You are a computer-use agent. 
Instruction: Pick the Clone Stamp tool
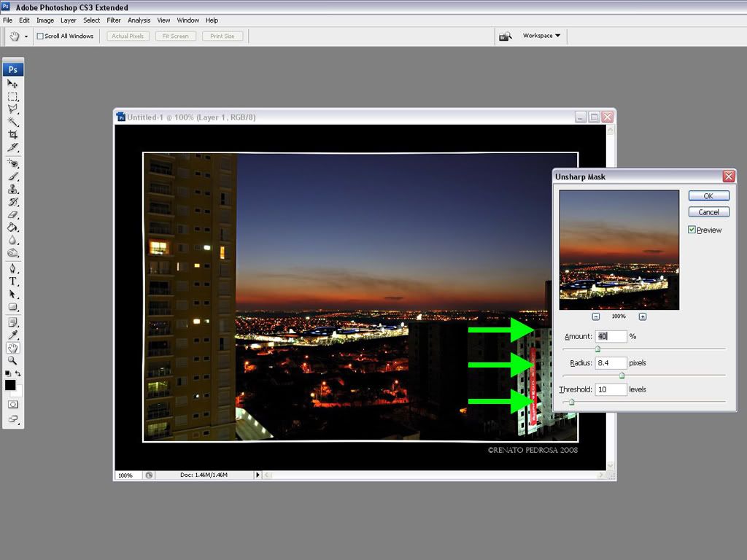pos(12,189)
